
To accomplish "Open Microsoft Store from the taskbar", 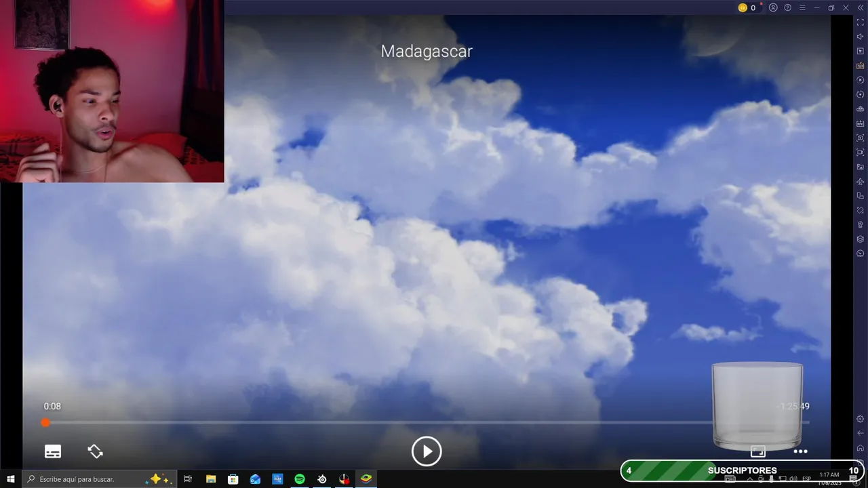I will pyautogui.click(x=233, y=479).
